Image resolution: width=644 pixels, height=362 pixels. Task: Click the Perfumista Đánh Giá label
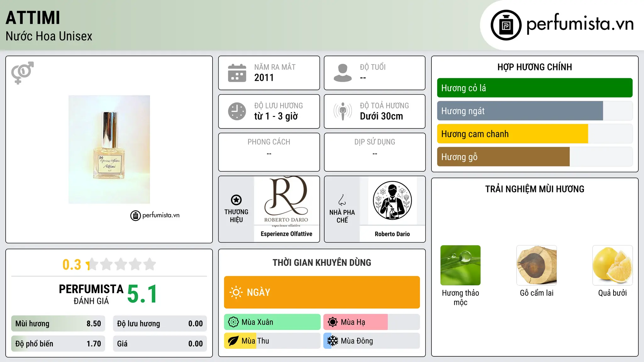coord(91,294)
